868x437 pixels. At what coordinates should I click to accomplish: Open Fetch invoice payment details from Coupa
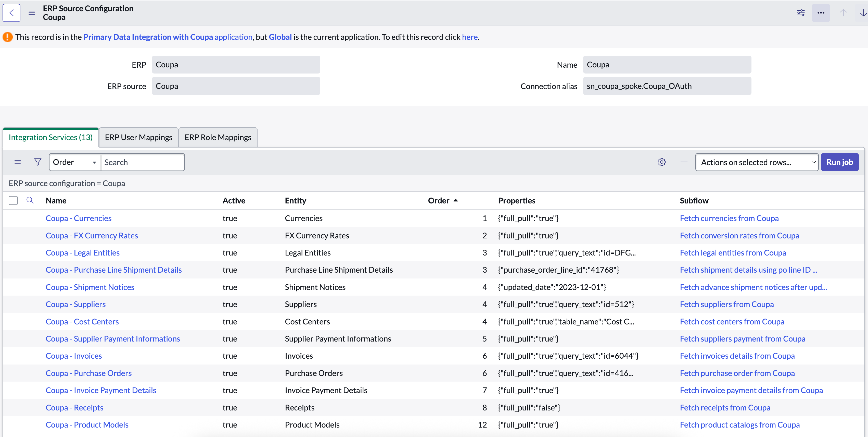click(751, 390)
